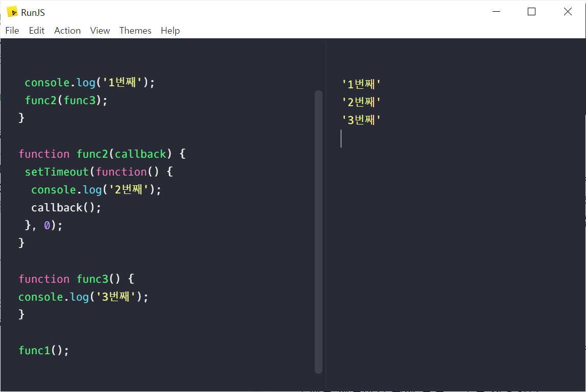Click the line func2(func3);

tap(66, 101)
